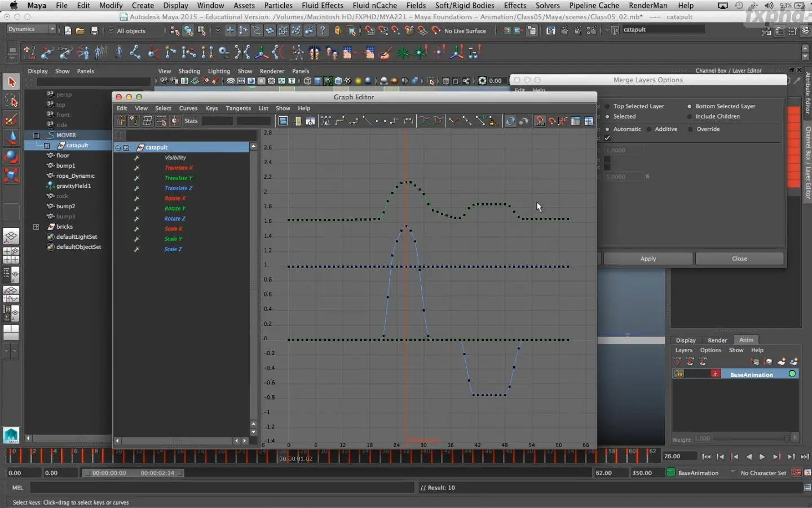Open the Fluid Effects menu
Screen dimensions: 812x508
click(323, 5)
